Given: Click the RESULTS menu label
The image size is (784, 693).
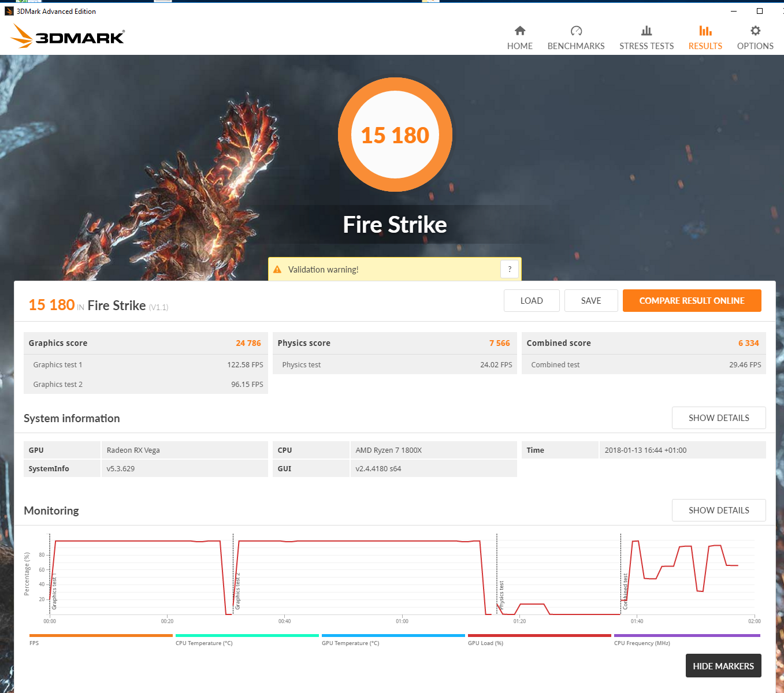Looking at the screenshot, I should (x=705, y=46).
